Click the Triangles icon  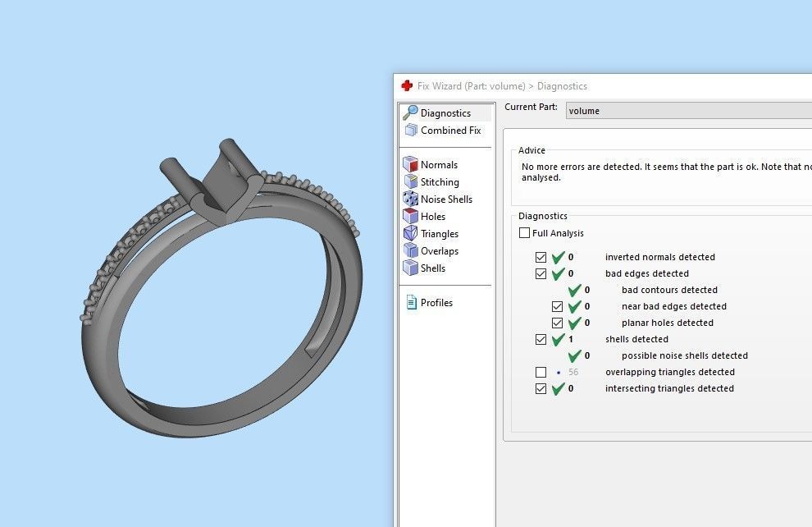(410, 233)
